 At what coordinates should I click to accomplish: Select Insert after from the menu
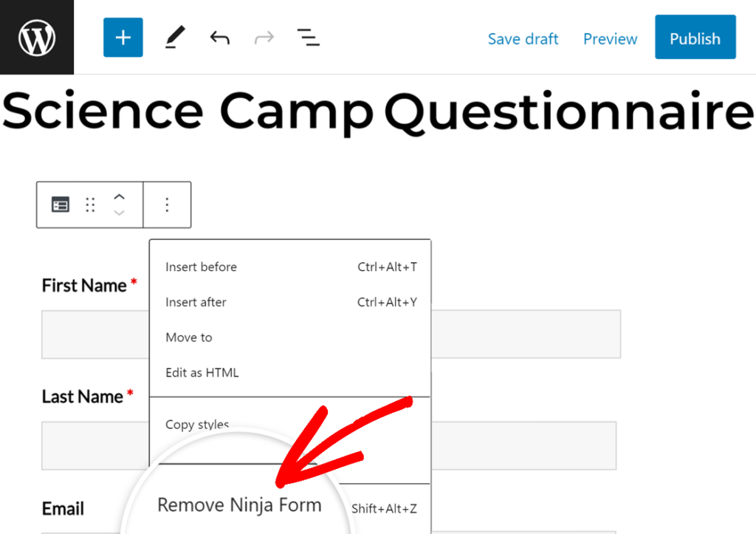pos(196,302)
